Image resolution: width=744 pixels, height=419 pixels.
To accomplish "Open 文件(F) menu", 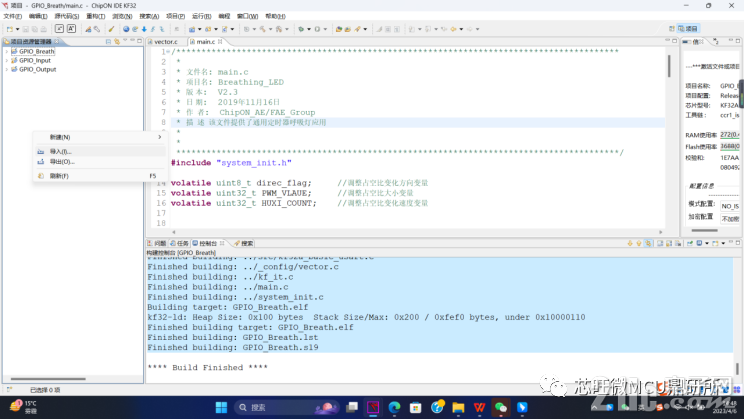I will (12, 16).
